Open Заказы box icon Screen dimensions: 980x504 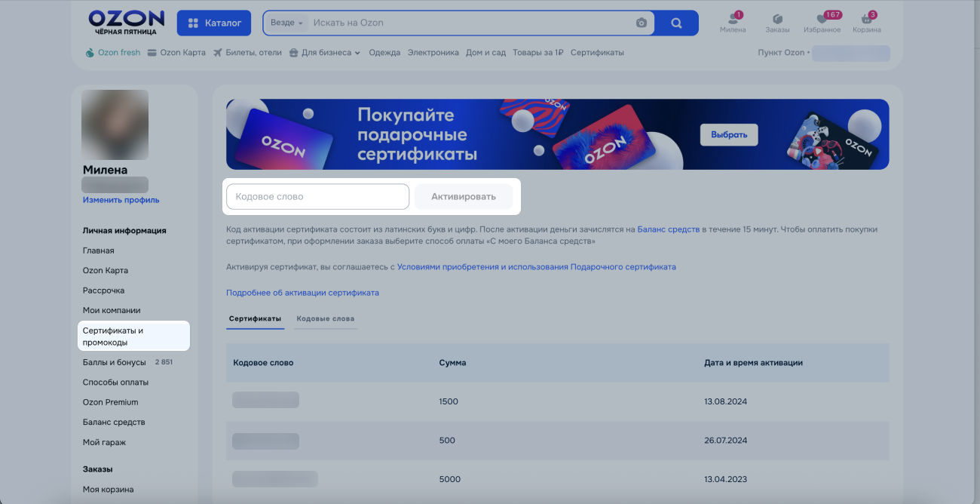point(777,20)
